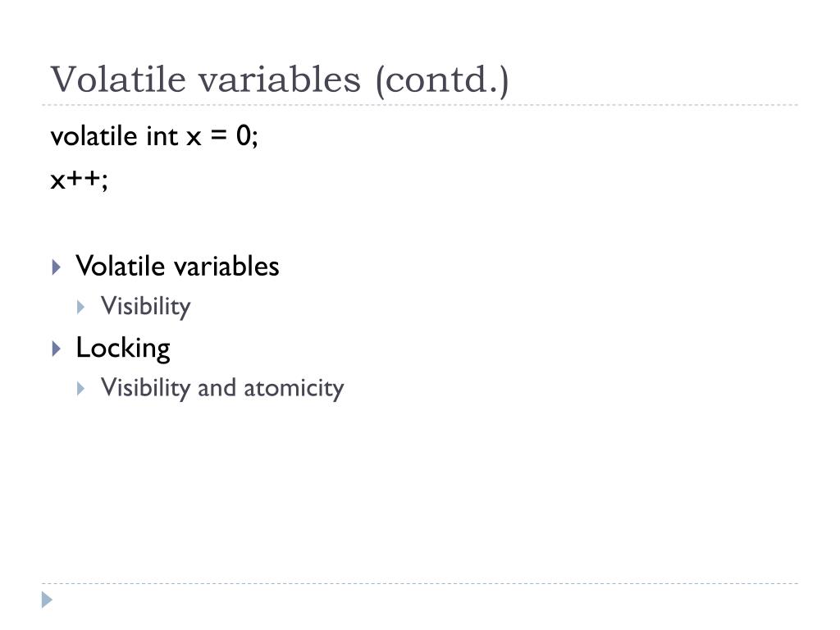
Task: Click the sub-bullet arrow next to Visibility
Action: 81,307
